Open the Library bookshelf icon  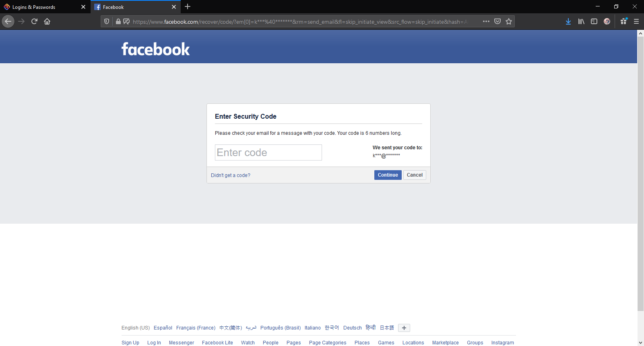pyautogui.click(x=581, y=21)
